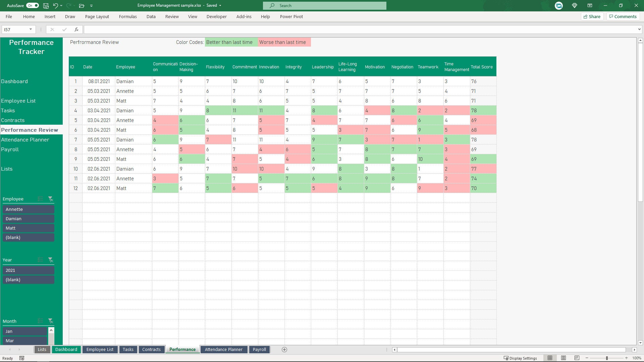Enable multi-select on the Month slicer

click(x=40, y=321)
